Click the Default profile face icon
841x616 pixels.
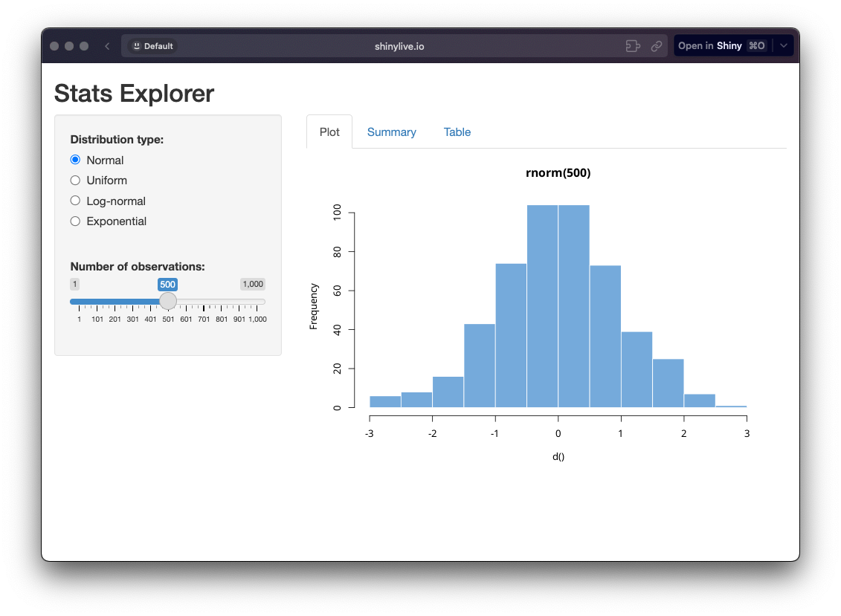137,46
